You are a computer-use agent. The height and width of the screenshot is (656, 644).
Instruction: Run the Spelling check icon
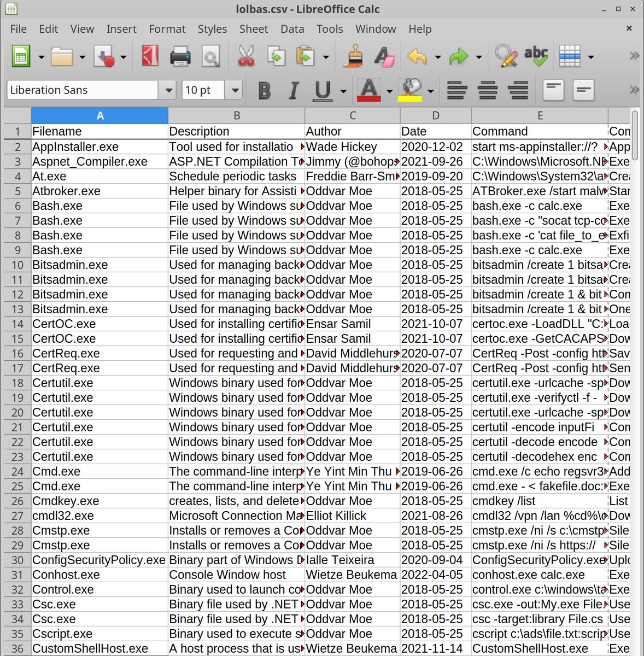pyautogui.click(x=536, y=56)
